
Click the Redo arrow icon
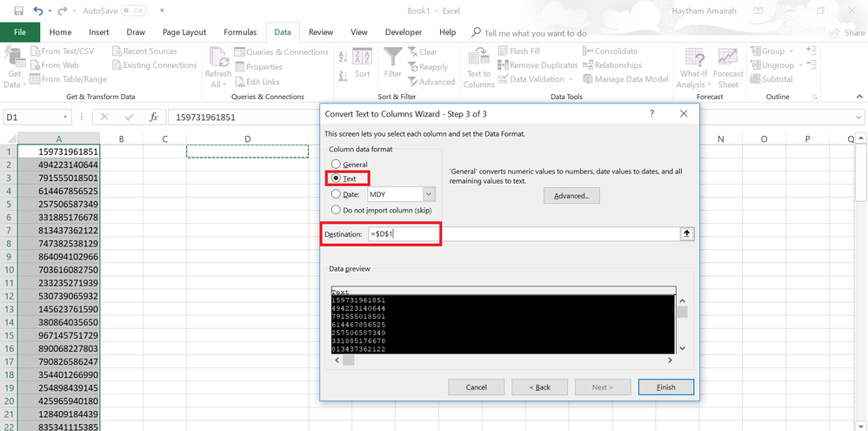pos(62,10)
